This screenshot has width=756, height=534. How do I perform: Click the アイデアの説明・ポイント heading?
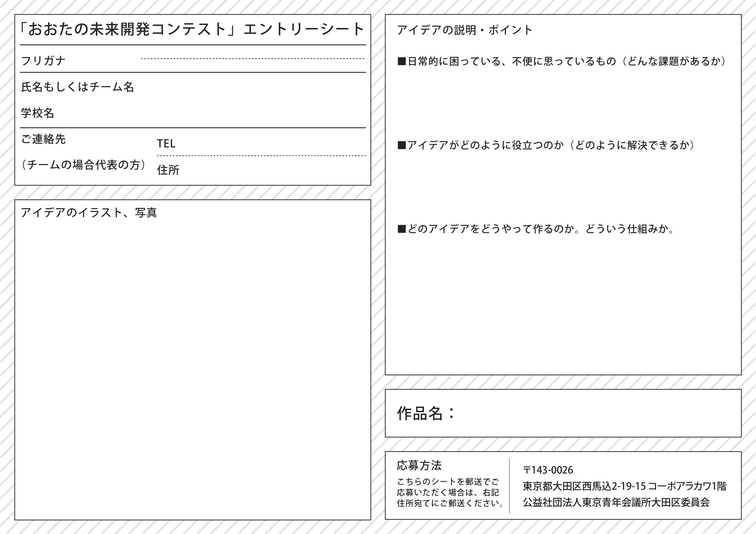464,30
